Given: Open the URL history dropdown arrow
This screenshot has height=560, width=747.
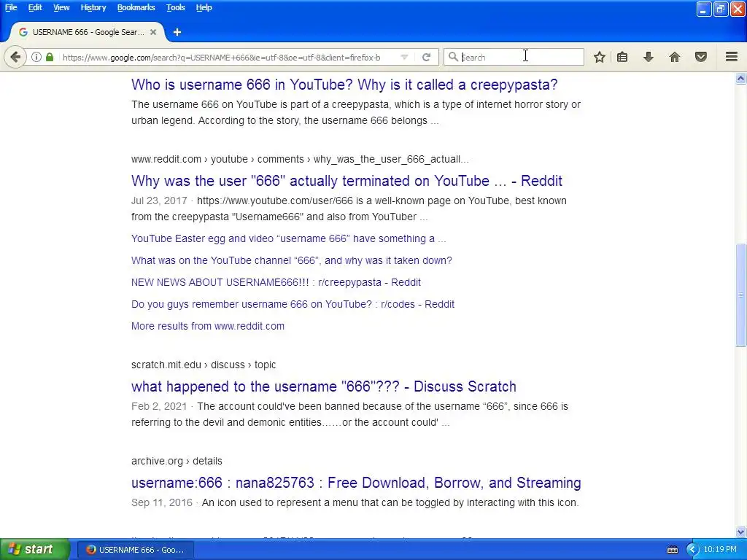Looking at the screenshot, I should [404, 57].
